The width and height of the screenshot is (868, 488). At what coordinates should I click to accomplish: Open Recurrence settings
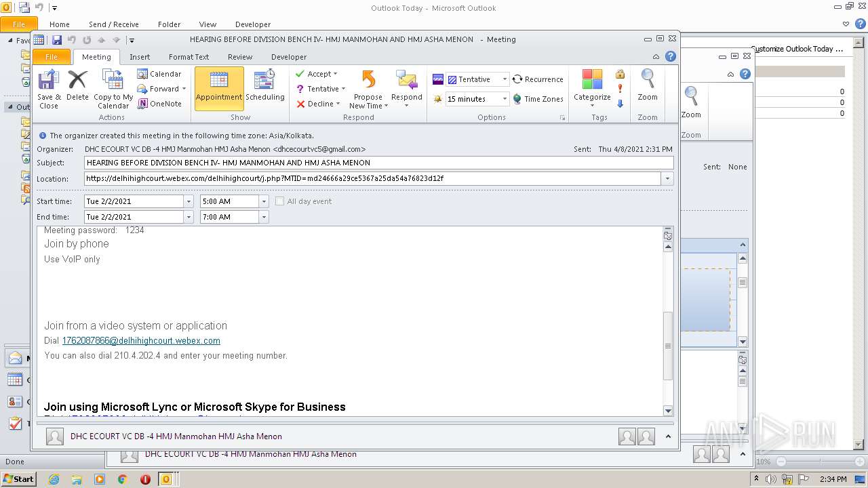point(538,79)
